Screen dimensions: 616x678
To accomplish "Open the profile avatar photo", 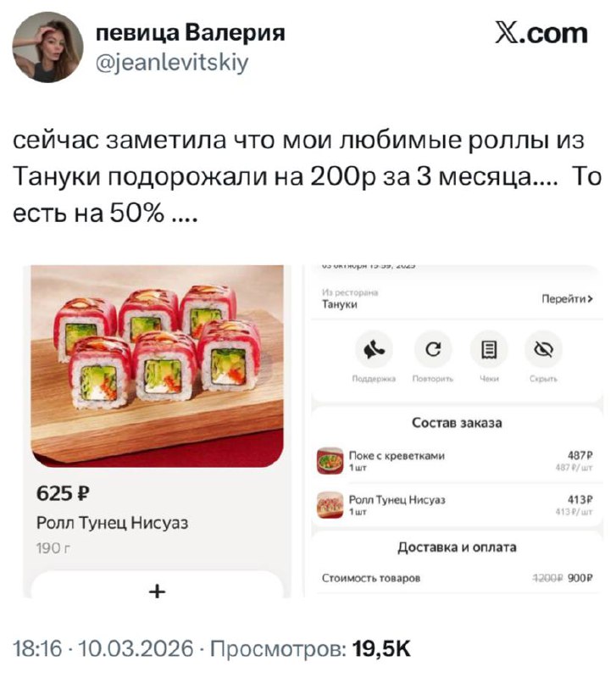I will point(47,47).
